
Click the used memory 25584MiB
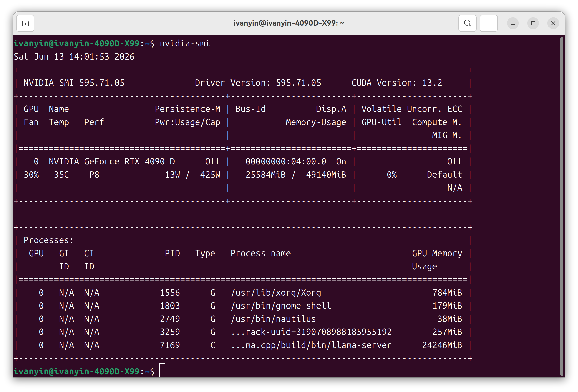(x=266, y=175)
